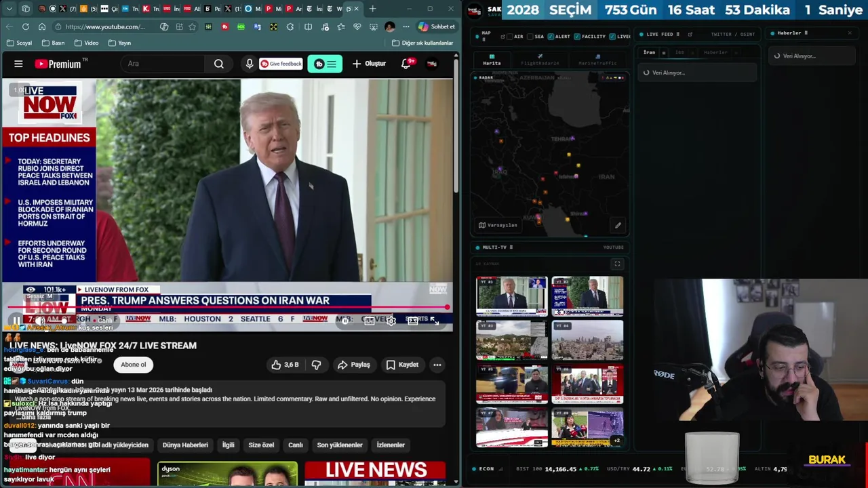Edit the radar map with pencil icon
The image size is (868, 488).
618,225
